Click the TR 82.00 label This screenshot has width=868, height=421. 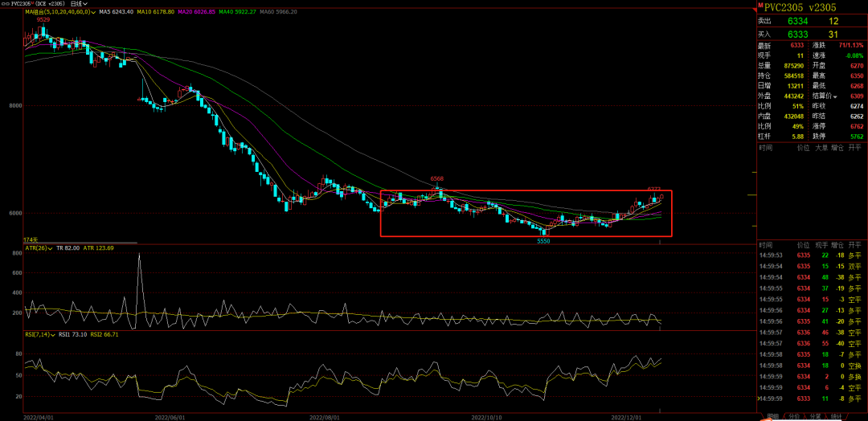(x=68, y=247)
